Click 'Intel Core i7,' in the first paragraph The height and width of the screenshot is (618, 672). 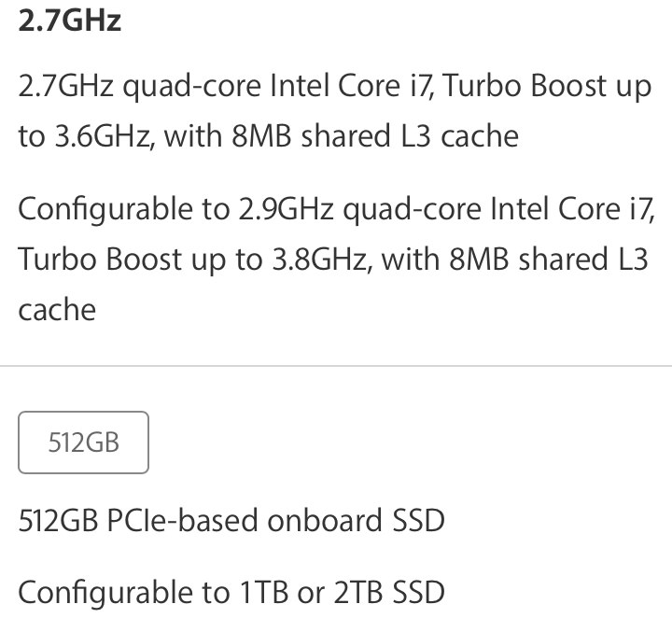pyautogui.click(x=352, y=86)
